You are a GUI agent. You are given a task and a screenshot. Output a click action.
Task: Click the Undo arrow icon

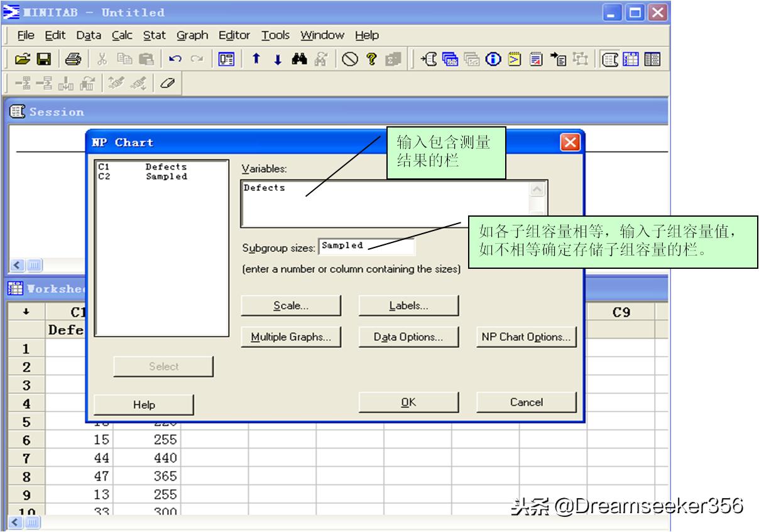tap(175, 59)
